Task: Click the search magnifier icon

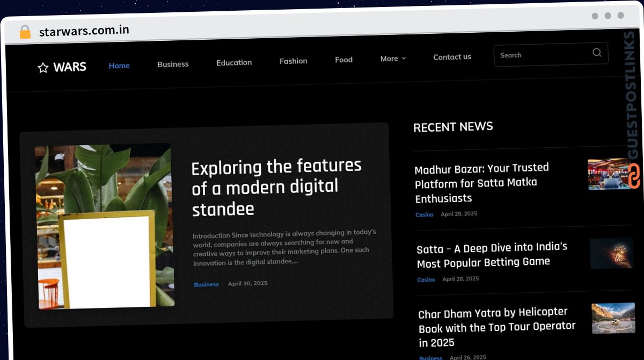Action: 597,53
